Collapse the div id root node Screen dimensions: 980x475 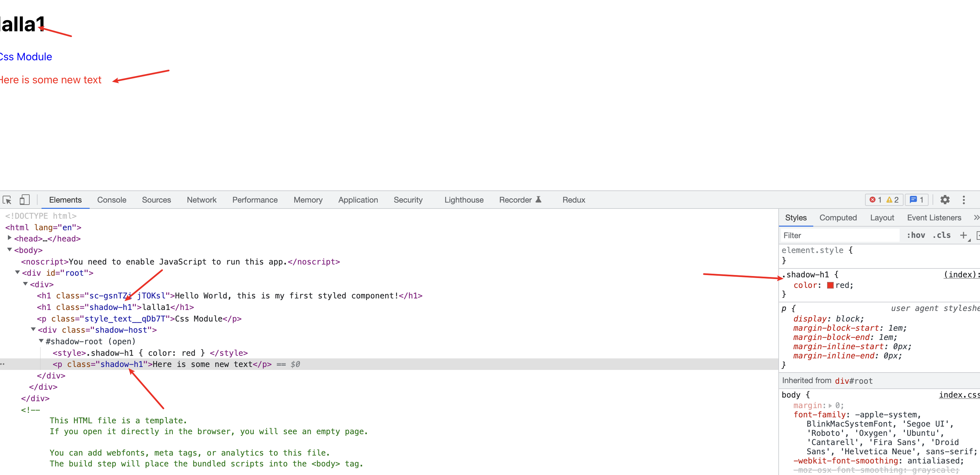[17, 272]
